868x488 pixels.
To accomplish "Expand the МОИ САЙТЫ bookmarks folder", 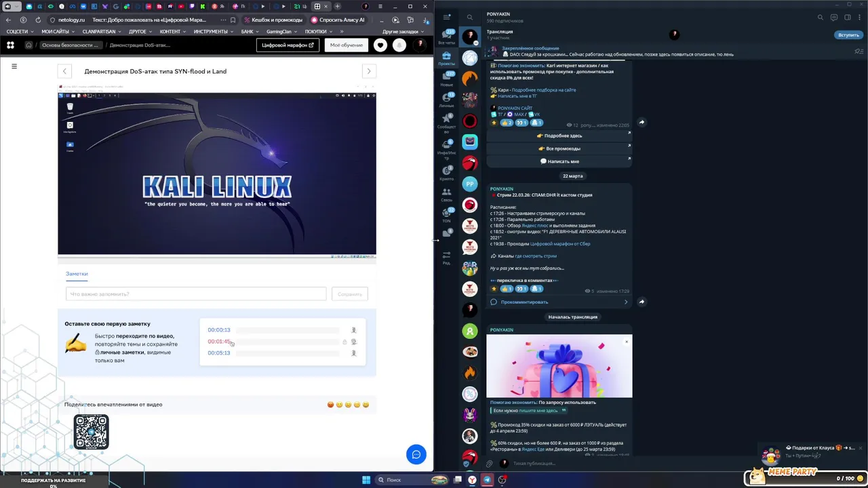I will click(x=57, y=32).
